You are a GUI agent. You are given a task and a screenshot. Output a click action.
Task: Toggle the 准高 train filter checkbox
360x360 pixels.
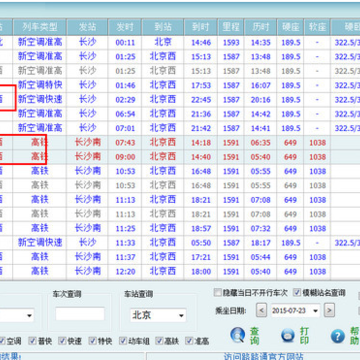click(189, 341)
